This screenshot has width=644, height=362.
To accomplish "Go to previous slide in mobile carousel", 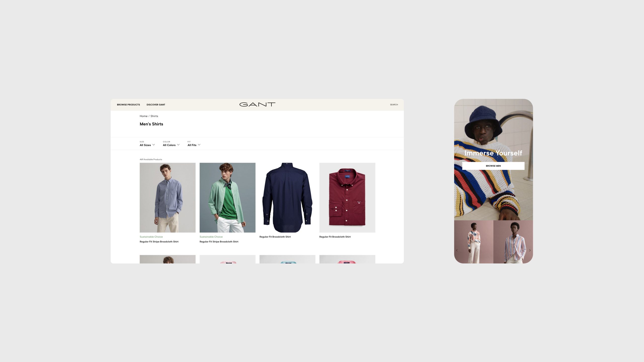I will click(457, 250).
